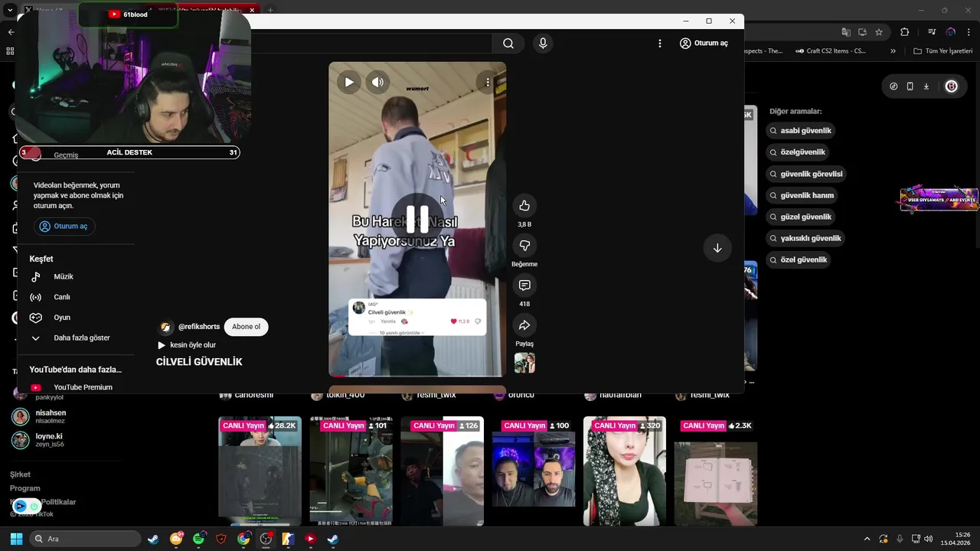The width and height of the screenshot is (980, 551).
Task: Select 'yakışıklı güvenlik' search suggestion
Action: pos(805,238)
